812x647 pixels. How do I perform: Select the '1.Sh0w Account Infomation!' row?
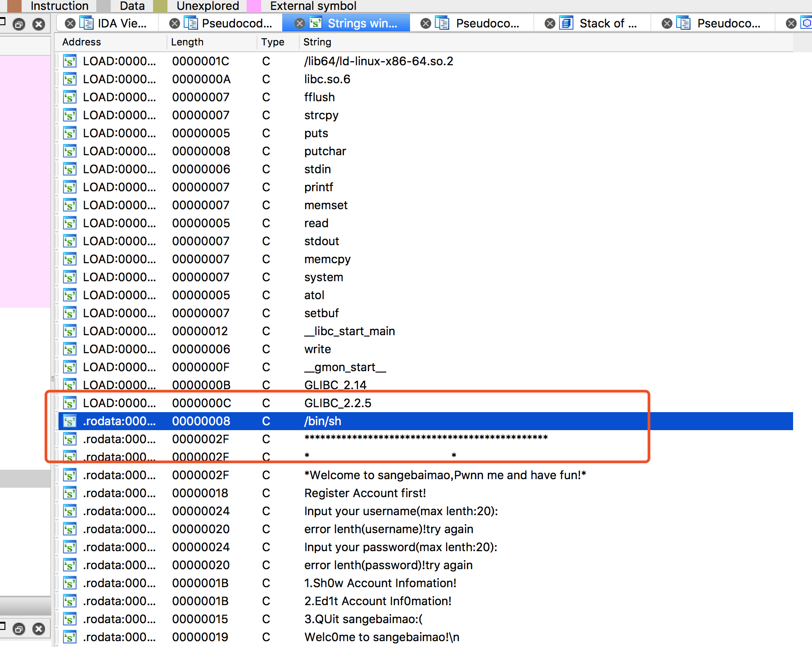click(x=380, y=583)
